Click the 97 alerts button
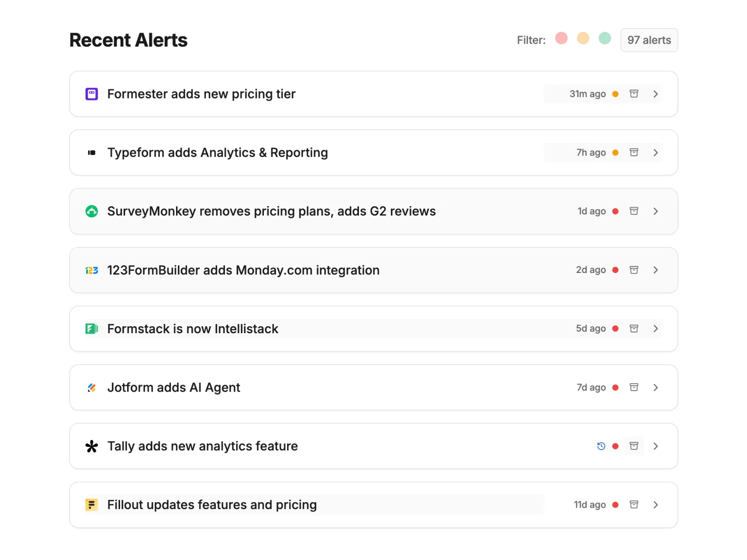This screenshot has height=560, width=747. point(648,40)
